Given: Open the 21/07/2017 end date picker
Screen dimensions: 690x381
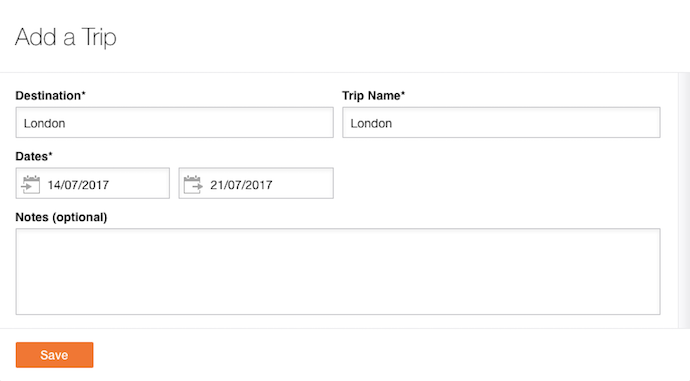Looking at the screenshot, I should click(256, 183).
